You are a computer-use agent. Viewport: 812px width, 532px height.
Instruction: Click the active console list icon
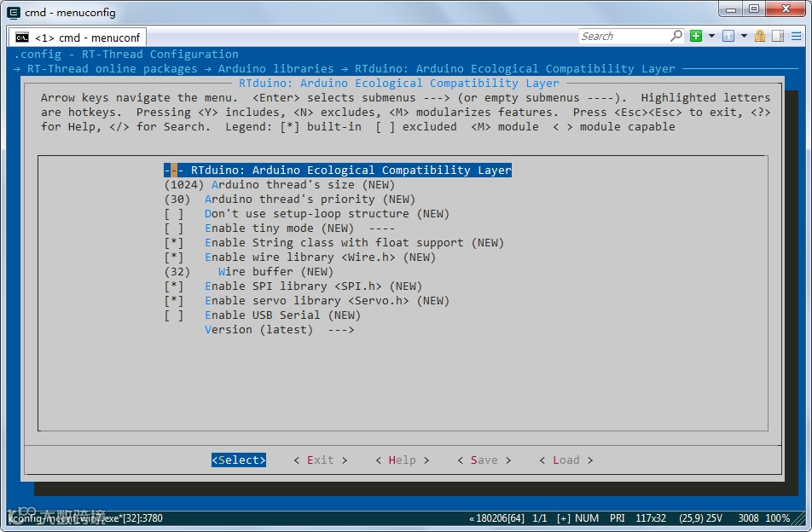(x=728, y=36)
